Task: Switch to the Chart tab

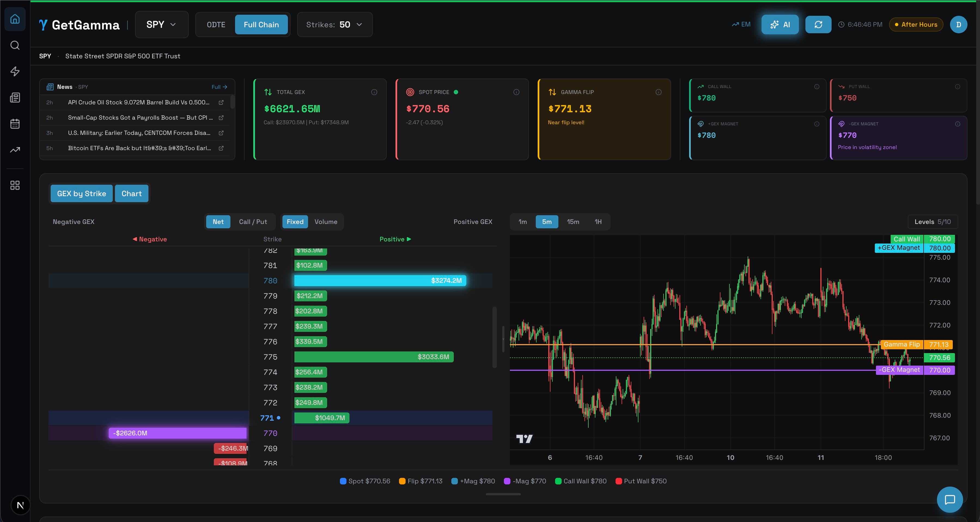Action: 132,193
